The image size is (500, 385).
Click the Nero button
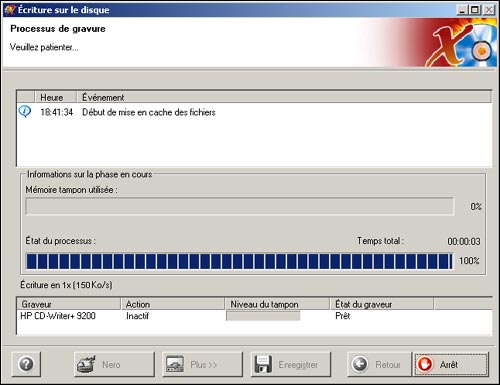(114, 364)
